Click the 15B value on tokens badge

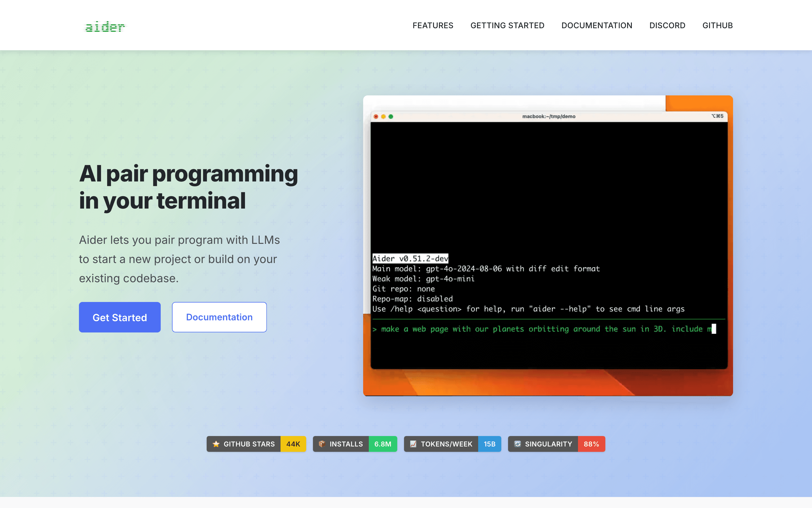click(x=489, y=444)
